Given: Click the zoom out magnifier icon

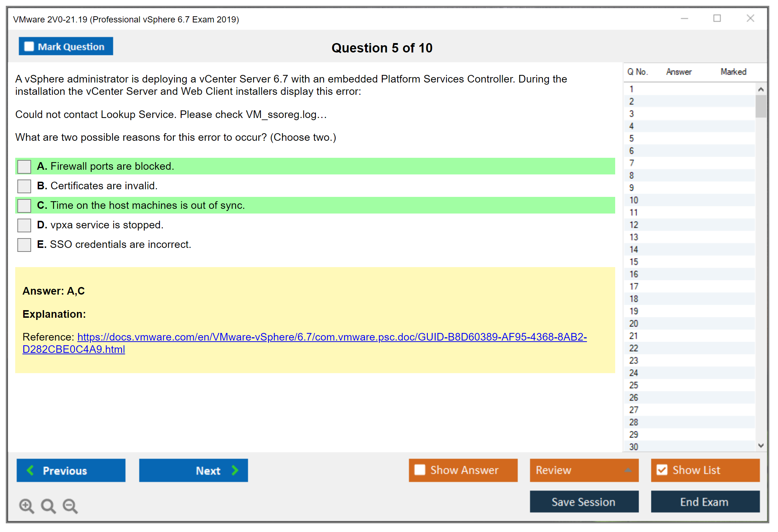Looking at the screenshot, I should tap(70, 506).
